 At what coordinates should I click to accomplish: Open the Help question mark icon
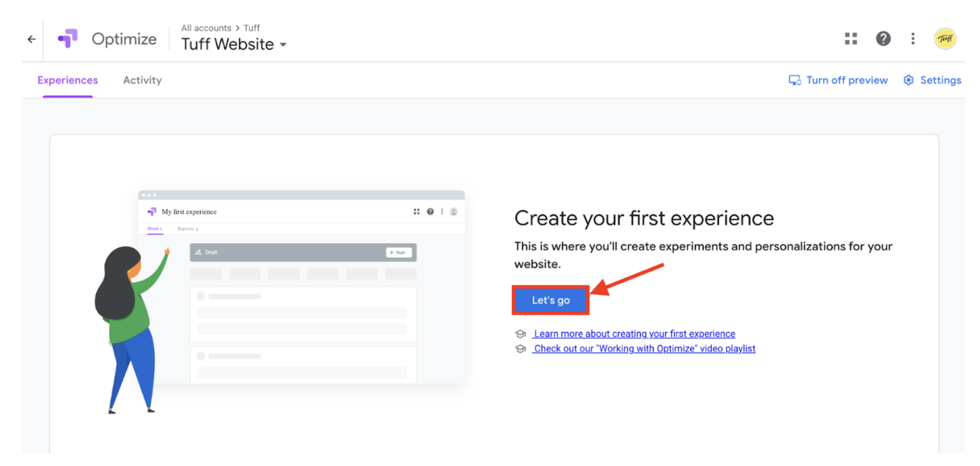(883, 38)
